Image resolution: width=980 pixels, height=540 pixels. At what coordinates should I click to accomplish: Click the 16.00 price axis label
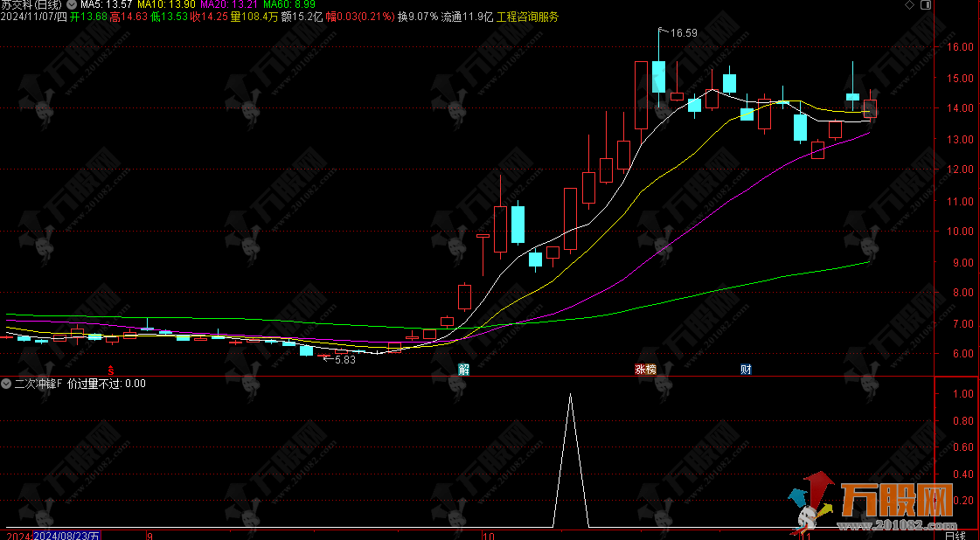coord(961,47)
